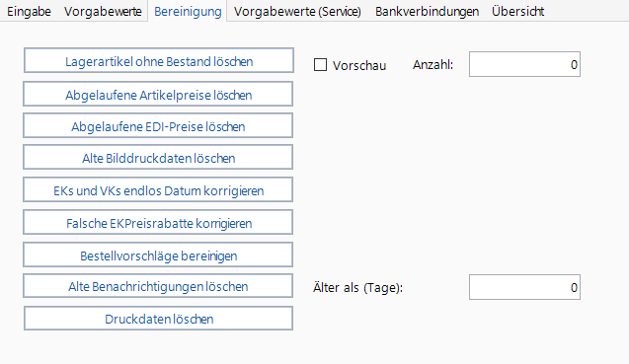Run Abgelaufene EDI-Preise löschen

pos(158,125)
